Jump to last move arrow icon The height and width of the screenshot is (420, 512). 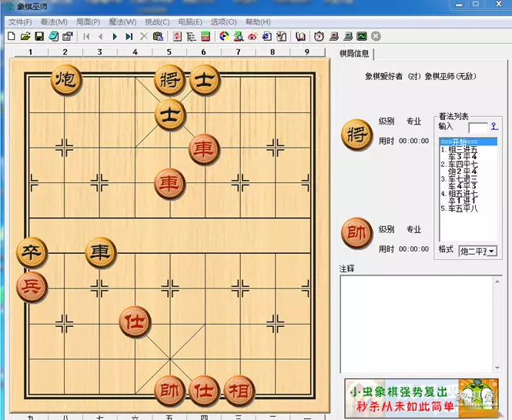coord(129,36)
